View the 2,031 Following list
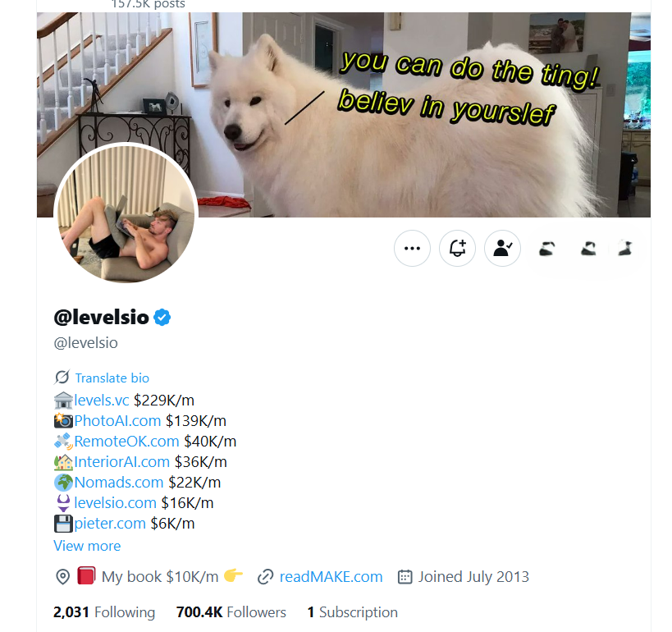 coord(104,611)
